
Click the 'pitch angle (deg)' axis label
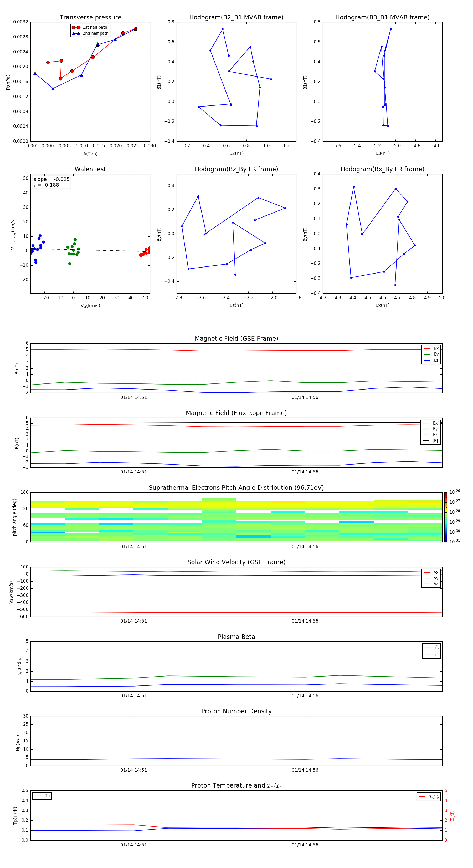(14, 517)
